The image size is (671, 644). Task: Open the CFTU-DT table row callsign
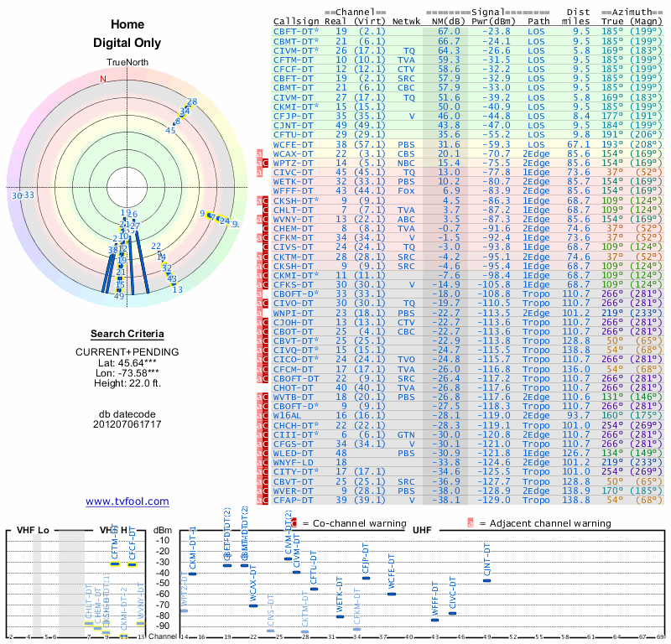tap(293, 135)
